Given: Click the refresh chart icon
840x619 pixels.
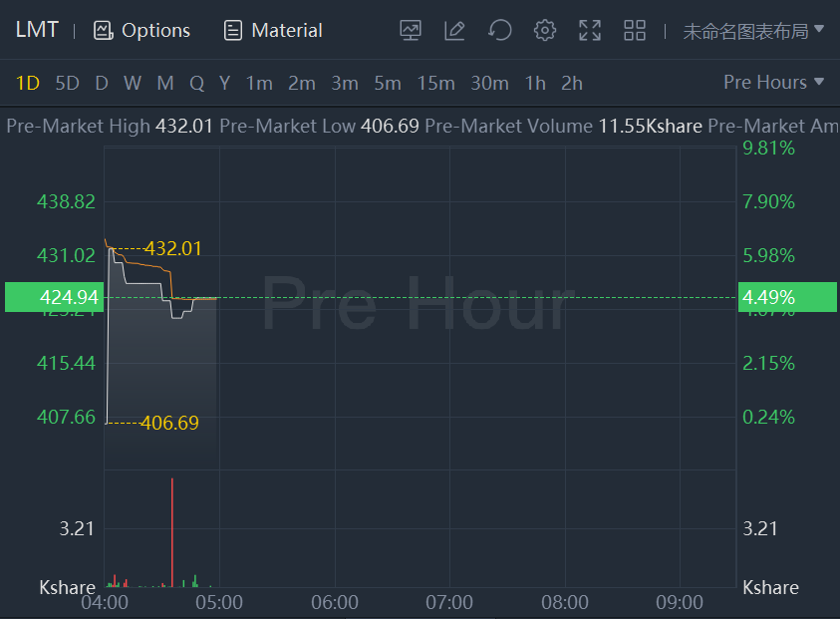Looking at the screenshot, I should (499, 30).
